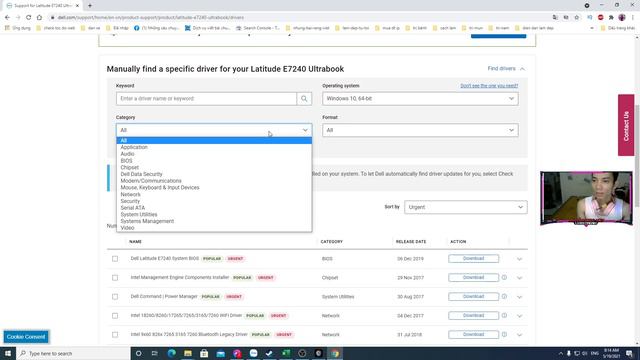Open Zalo app on taskbar

point(253,353)
